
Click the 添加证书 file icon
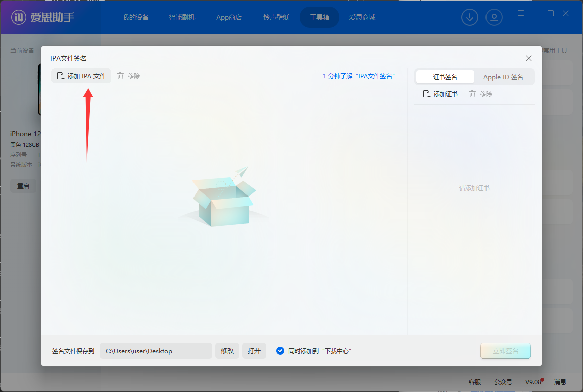[426, 94]
